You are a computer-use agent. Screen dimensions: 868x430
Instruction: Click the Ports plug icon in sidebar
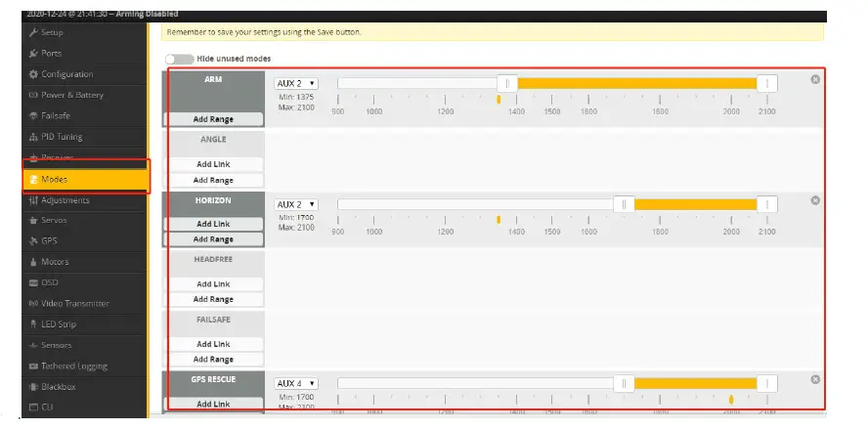pyautogui.click(x=33, y=54)
